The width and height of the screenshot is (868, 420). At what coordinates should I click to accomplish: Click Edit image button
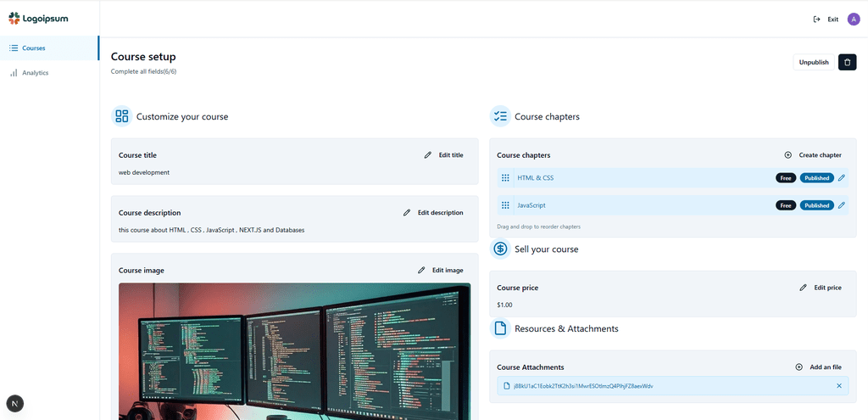coord(441,270)
